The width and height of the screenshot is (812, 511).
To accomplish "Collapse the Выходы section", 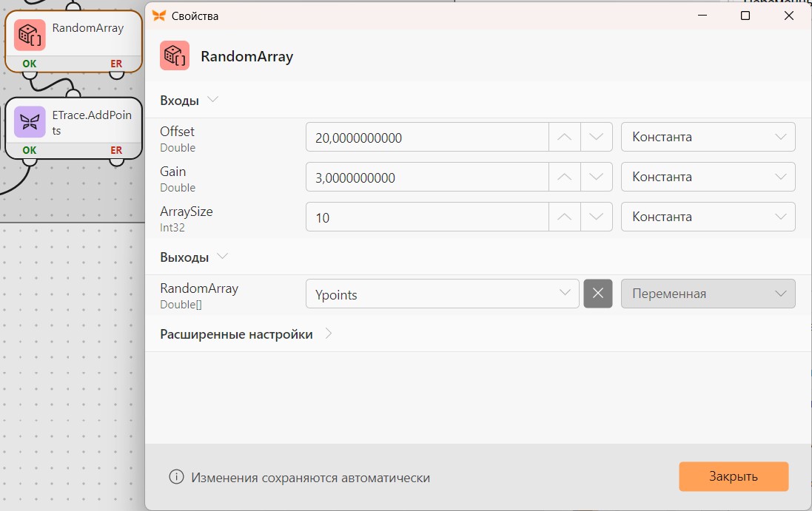I will pos(222,256).
